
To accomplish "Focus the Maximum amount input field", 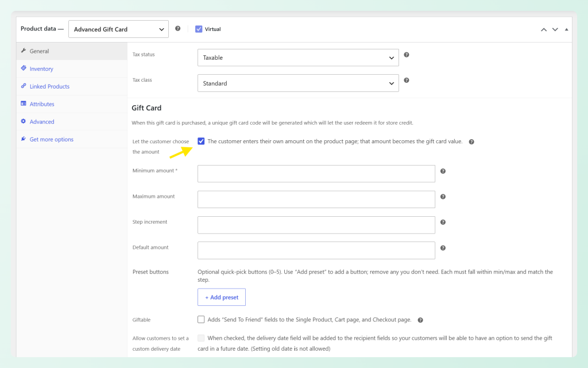I will point(316,200).
